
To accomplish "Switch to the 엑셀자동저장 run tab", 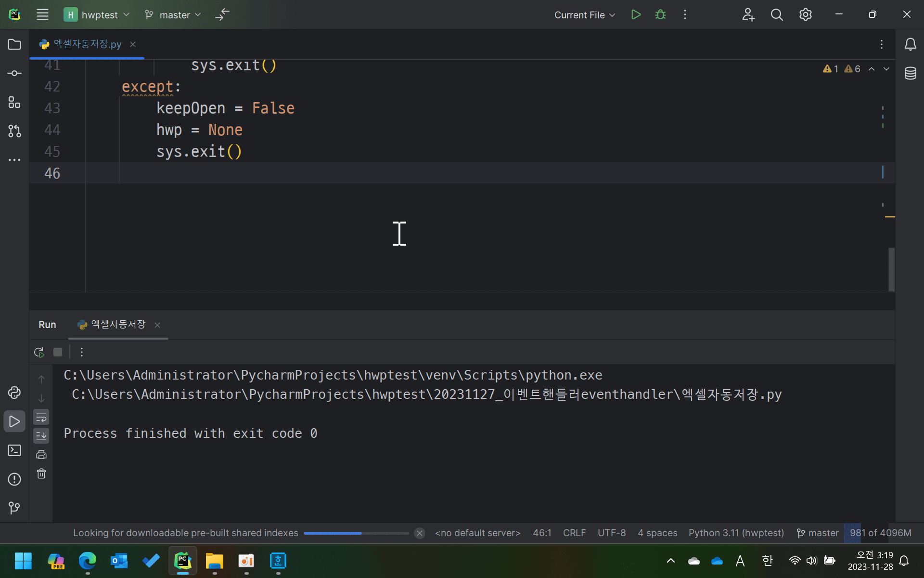I will tap(118, 325).
